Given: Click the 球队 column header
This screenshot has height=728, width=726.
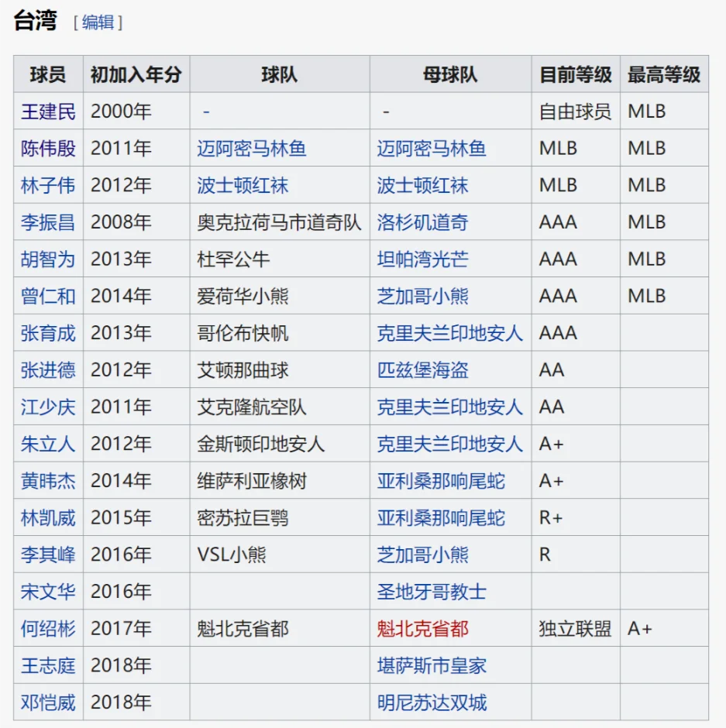Looking at the screenshot, I should (280, 74).
